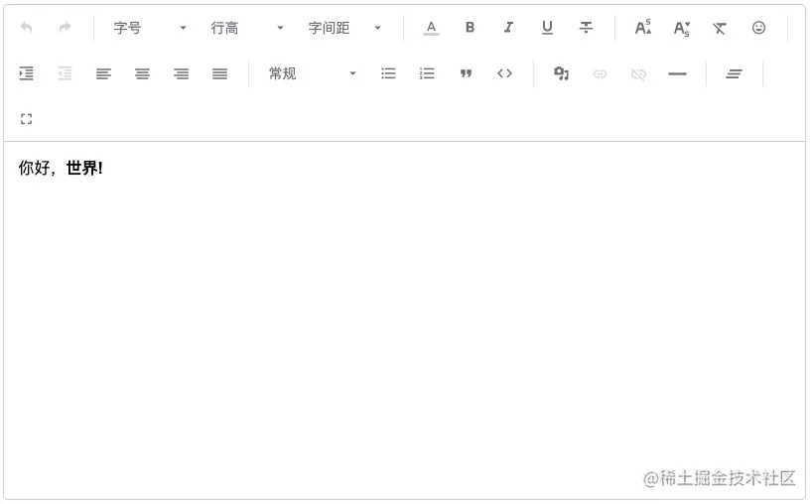Toggle bold formatting
812x504 pixels.
[470, 28]
